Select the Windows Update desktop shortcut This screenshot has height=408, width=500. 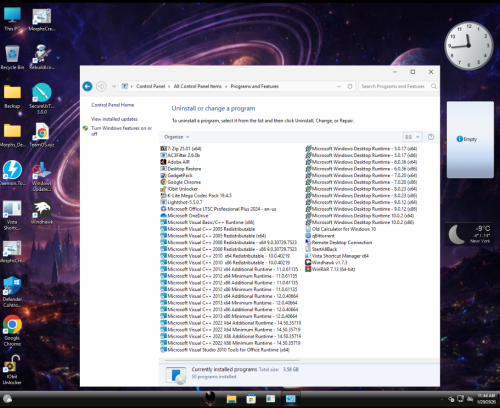pos(42,177)
